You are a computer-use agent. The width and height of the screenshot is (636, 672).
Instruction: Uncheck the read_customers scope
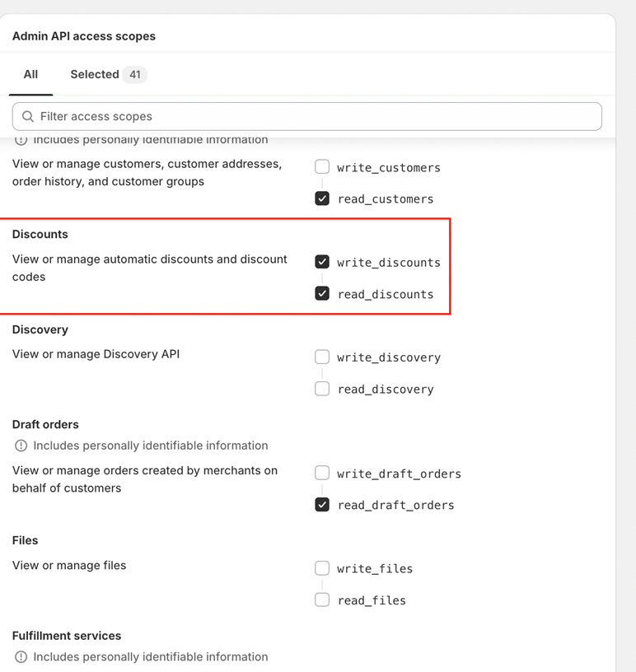click(322, 198)
